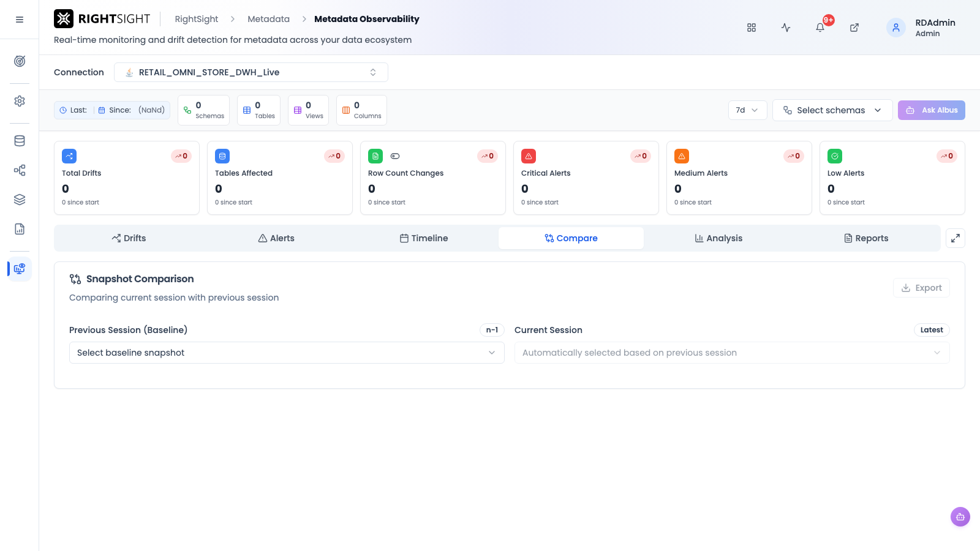Open the database icon in sidebar
Screen dimensions: 980x551
[20, 141]
